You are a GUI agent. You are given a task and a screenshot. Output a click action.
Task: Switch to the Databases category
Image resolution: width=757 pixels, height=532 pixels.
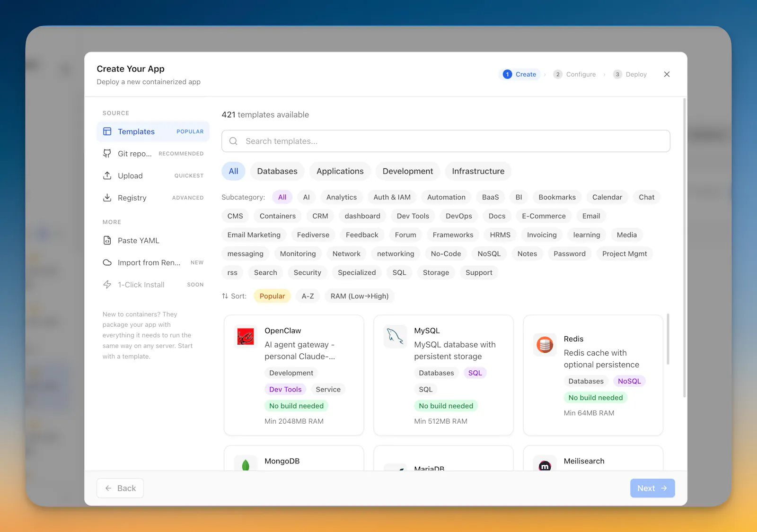[277, 171]
